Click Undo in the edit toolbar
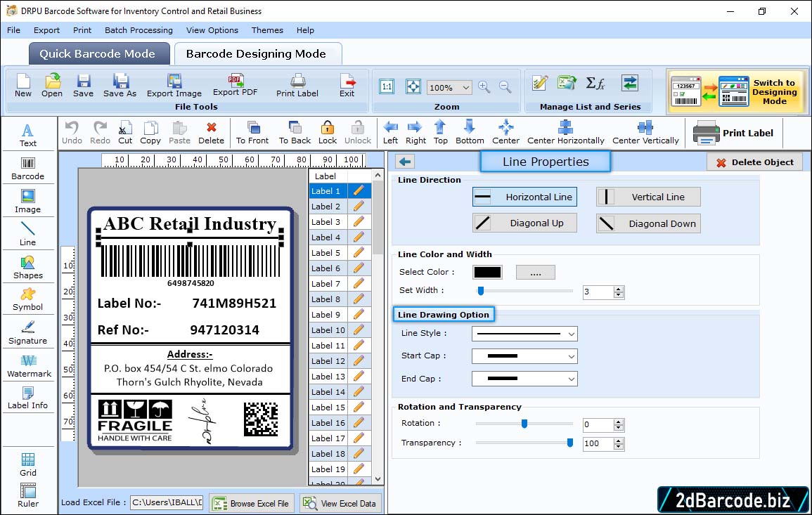Image resolution: width=812 pixels, height=515 pixels. coord(72,133)
